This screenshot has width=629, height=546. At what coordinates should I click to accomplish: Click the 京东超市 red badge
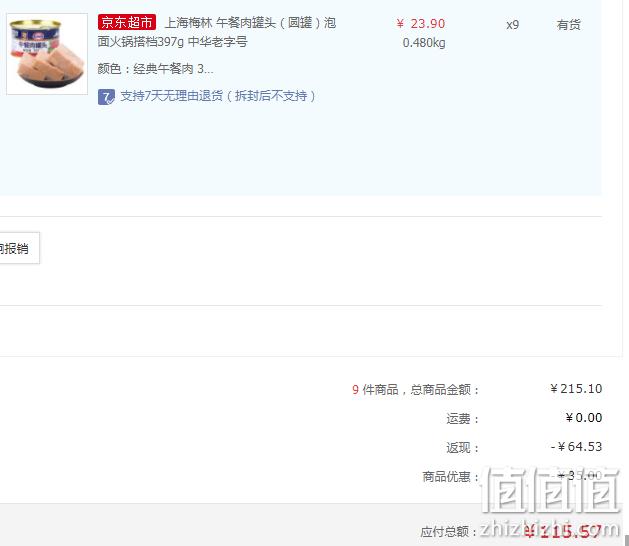pyautogui.click(x=126, y=22)
